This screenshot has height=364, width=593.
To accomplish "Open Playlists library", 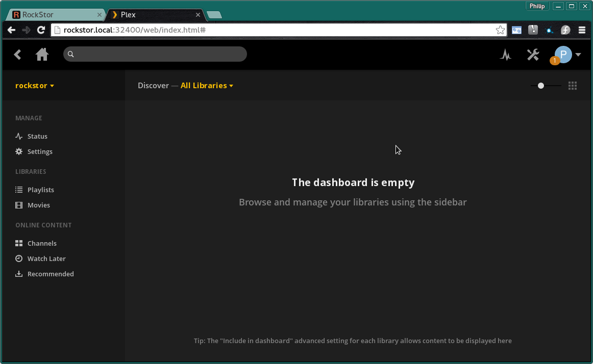I will 40,190.
